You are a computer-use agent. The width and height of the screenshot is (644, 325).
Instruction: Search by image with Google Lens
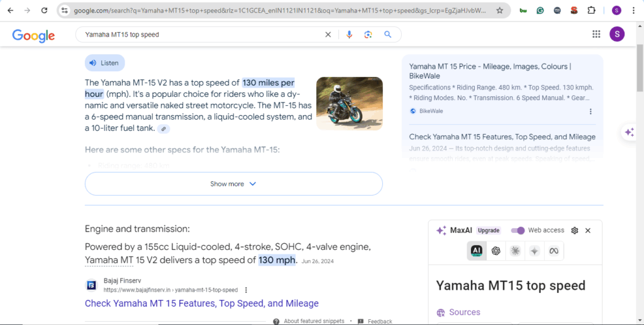(368, 35)
